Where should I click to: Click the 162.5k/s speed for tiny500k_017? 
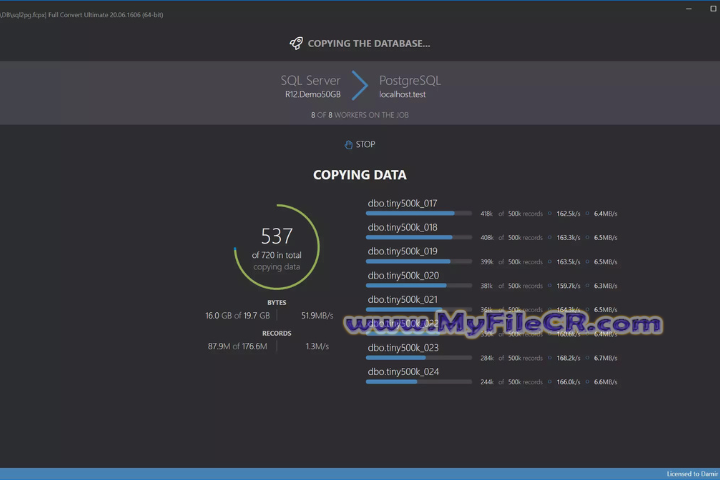568,214
